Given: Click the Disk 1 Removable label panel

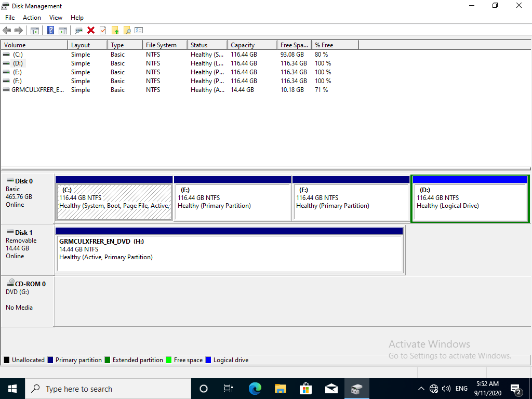Looking at the screenshot, I should pos(28,250).
